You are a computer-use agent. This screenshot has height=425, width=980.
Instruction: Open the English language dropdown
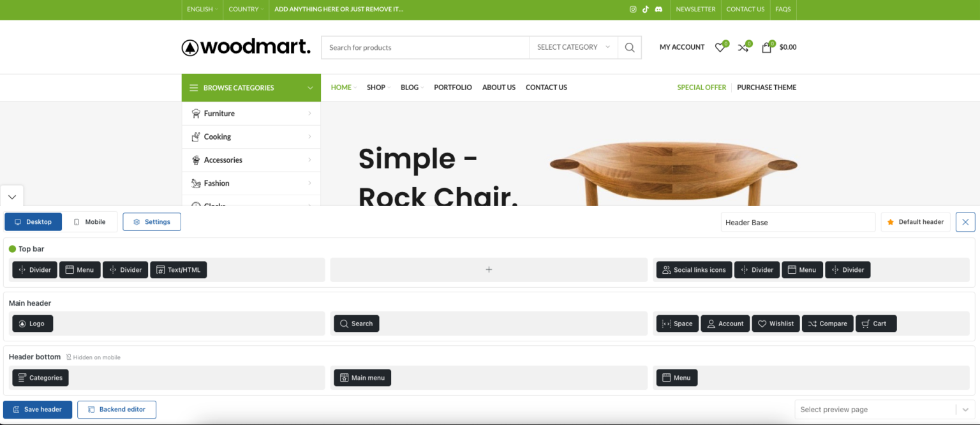pos(202,9)
